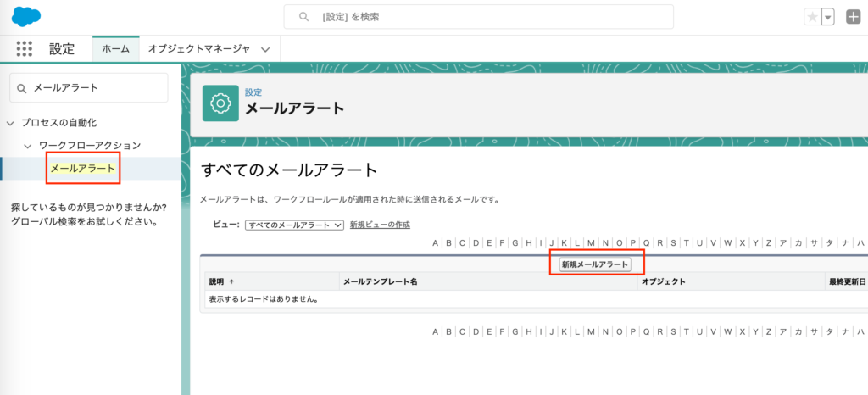Open the オブジェクトマネージャ tab

coord(199,49)
